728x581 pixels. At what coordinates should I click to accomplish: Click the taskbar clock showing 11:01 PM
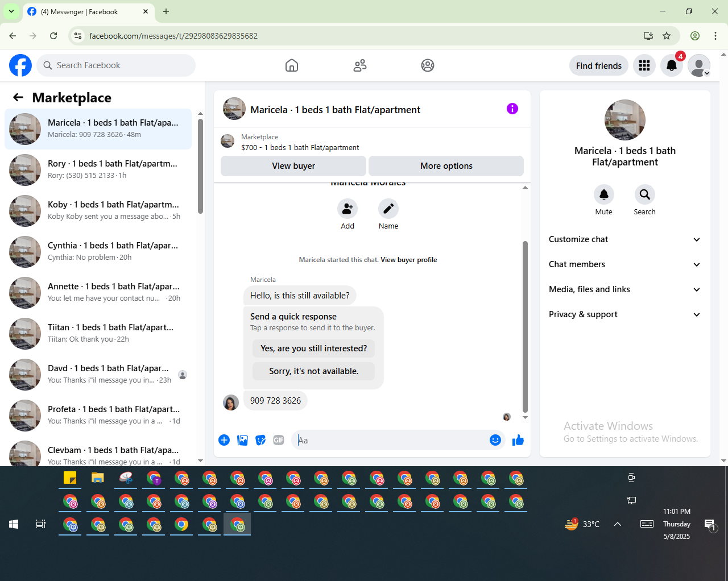(677, 524)
